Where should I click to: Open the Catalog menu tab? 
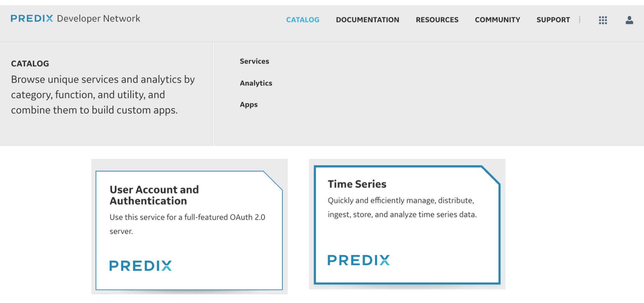pos(302,20)
